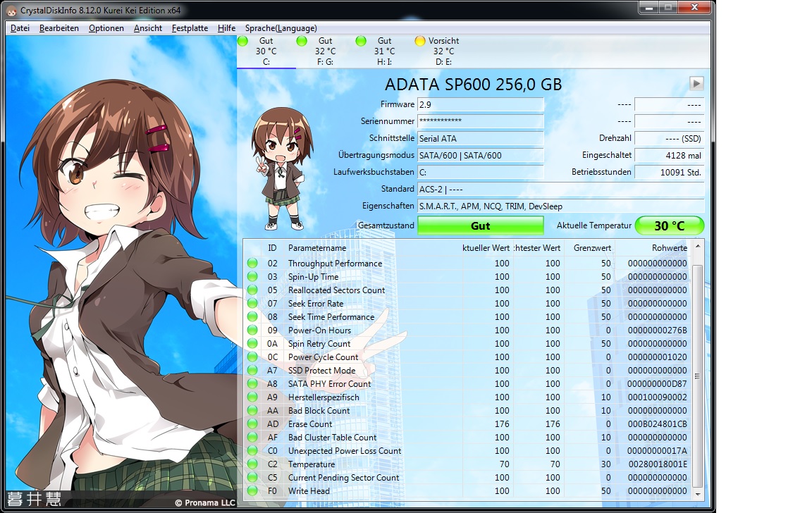Click the Eigenschaften features field

561,206
